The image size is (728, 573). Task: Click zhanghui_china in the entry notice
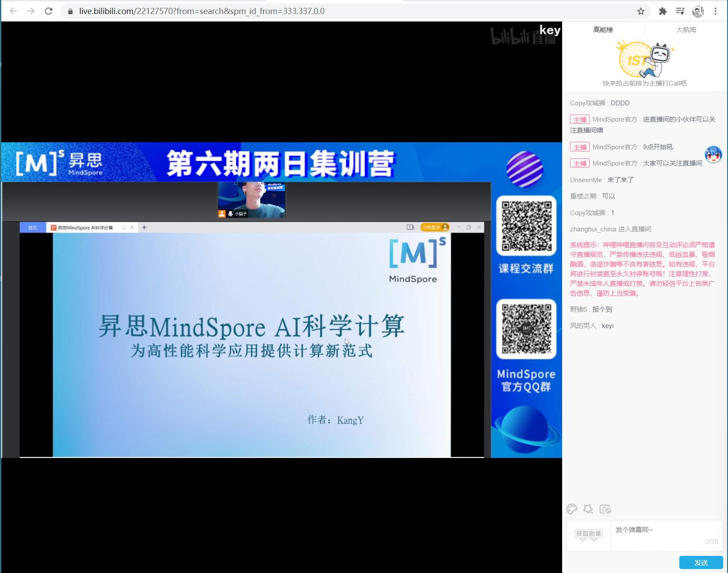click(593, 229)
